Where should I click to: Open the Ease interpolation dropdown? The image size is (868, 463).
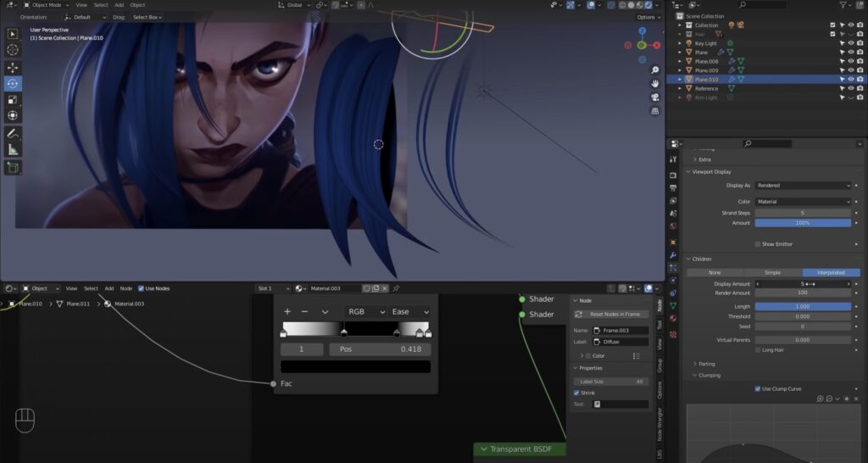[x=409, y=312]
